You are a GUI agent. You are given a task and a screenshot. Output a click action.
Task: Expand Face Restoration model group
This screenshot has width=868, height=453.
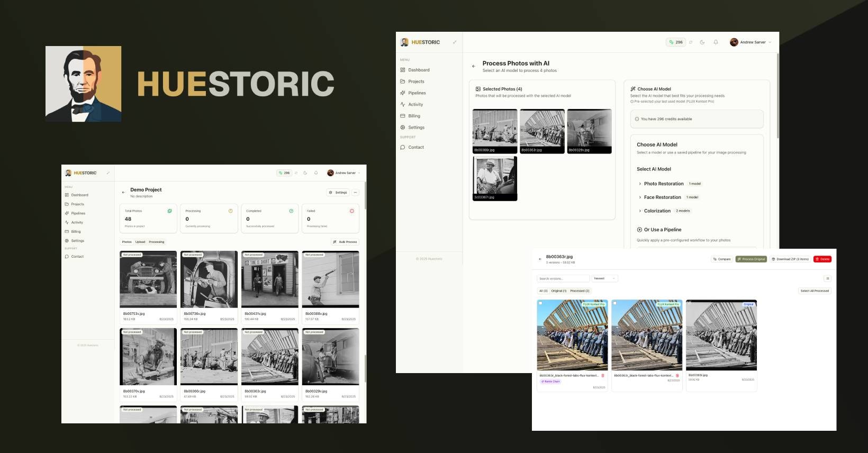pos(668,197)
